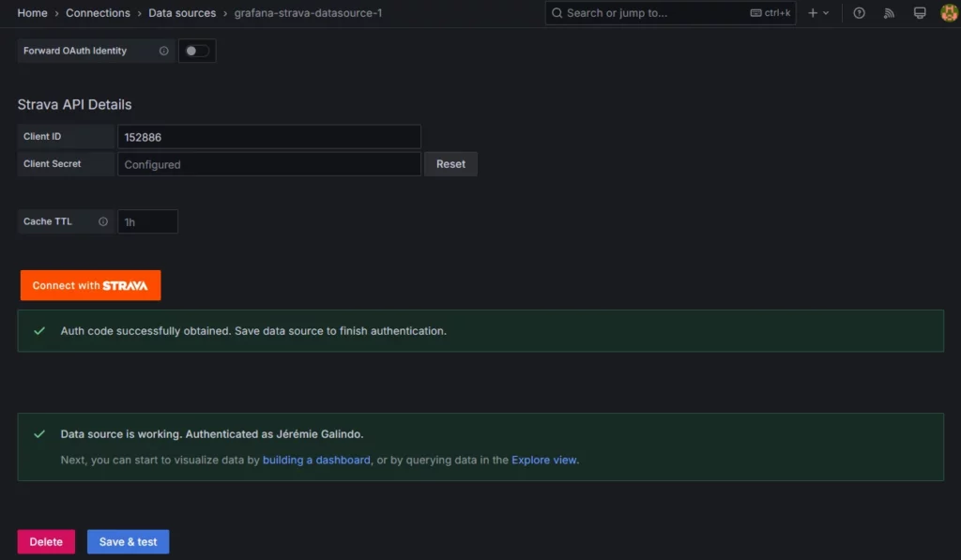
Task: Open the news feed RSS icon
Action: coord(889,13)
